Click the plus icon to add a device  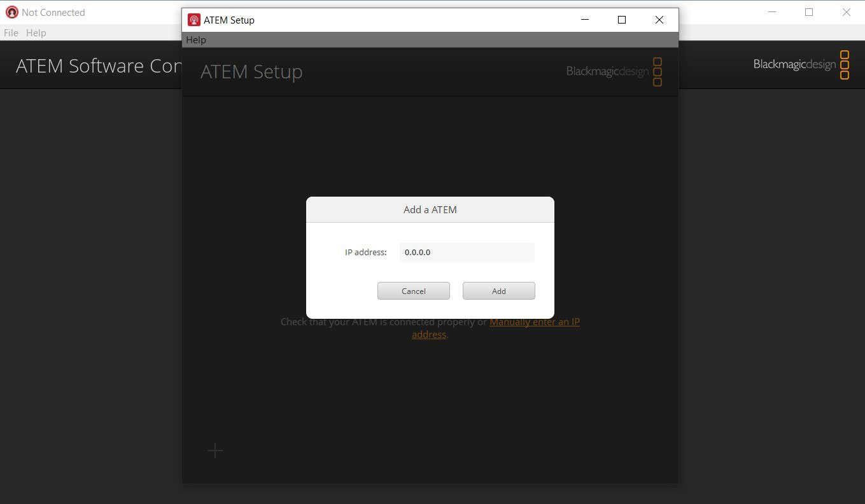[x=215, y=451]
